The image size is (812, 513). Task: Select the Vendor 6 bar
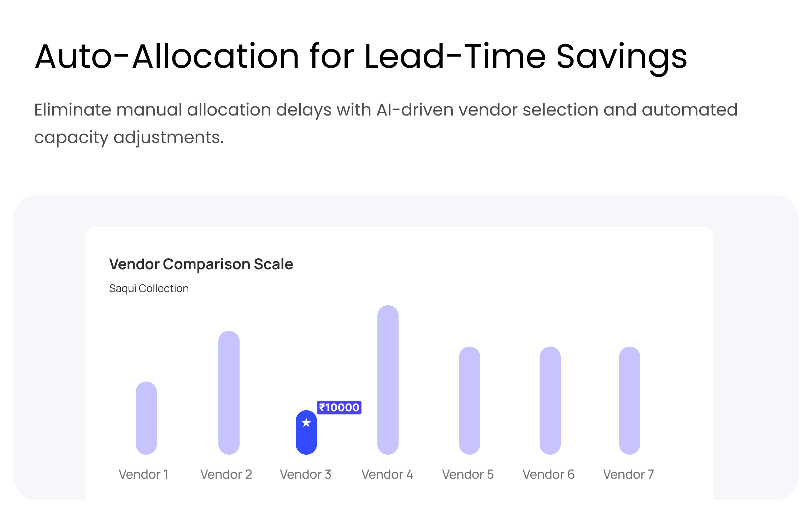pos(550,400)
